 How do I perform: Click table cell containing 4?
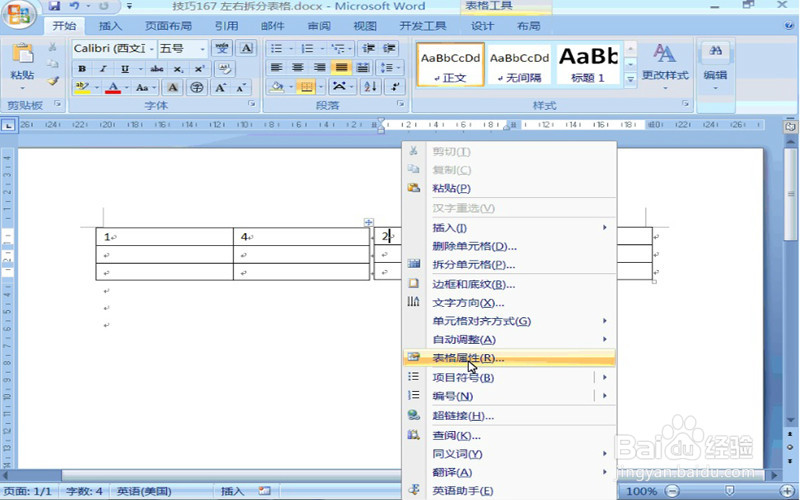(x=301, y=237)
